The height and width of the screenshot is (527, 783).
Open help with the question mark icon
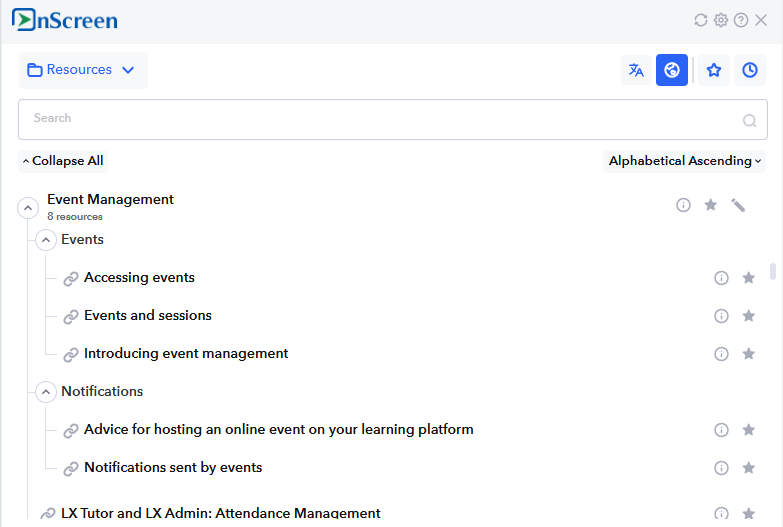point(741,20)
